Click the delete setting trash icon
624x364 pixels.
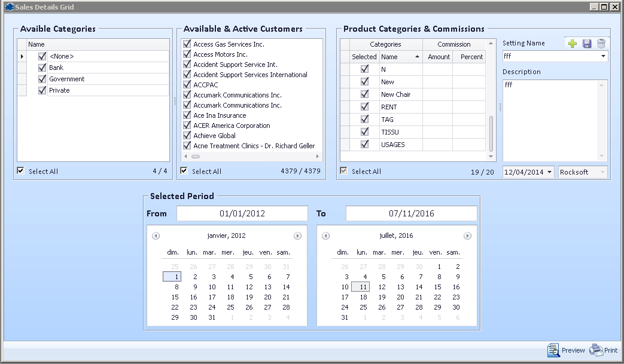tap(601, 44)
